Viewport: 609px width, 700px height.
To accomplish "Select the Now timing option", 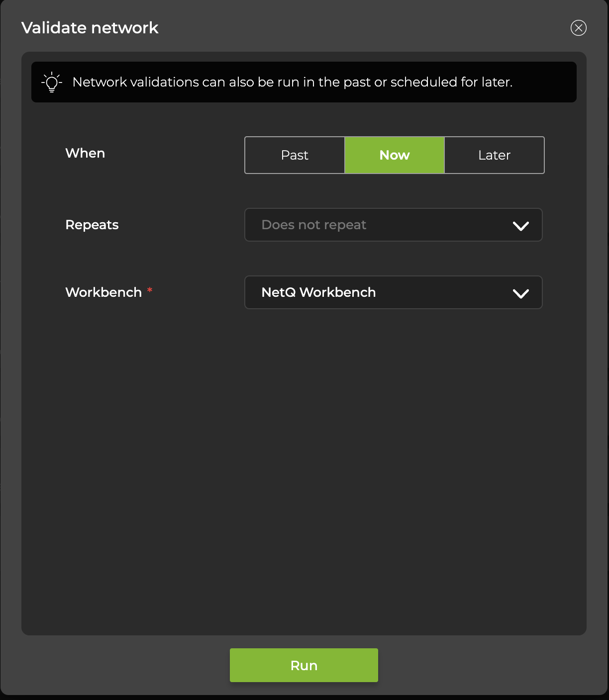I will point(394,155).
